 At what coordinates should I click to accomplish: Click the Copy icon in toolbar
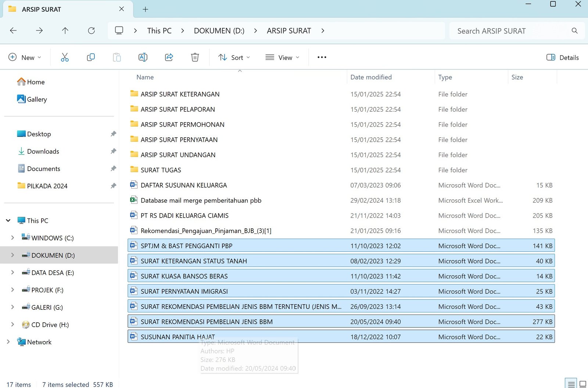tap(91, 57)
